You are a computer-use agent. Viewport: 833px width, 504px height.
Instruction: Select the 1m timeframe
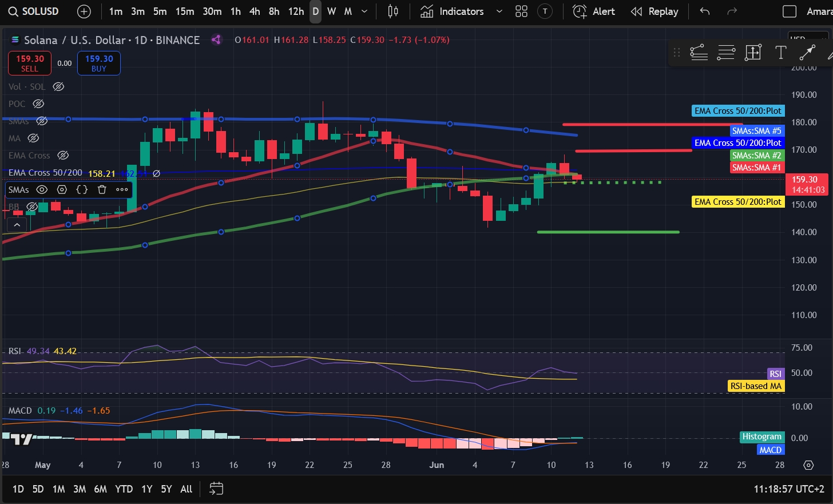coord(116,11)
